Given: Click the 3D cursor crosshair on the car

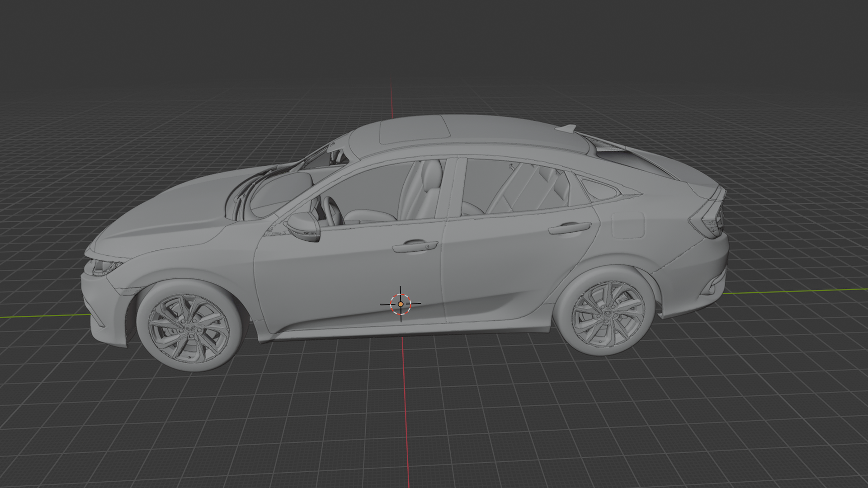Looking at the screenshot, I should tap(401, 304).
